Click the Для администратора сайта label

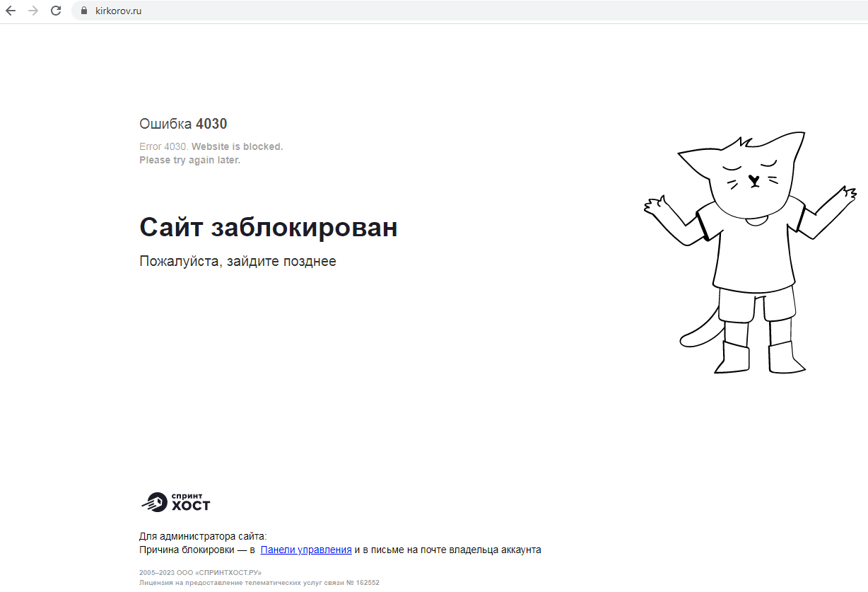pos(203,536)
